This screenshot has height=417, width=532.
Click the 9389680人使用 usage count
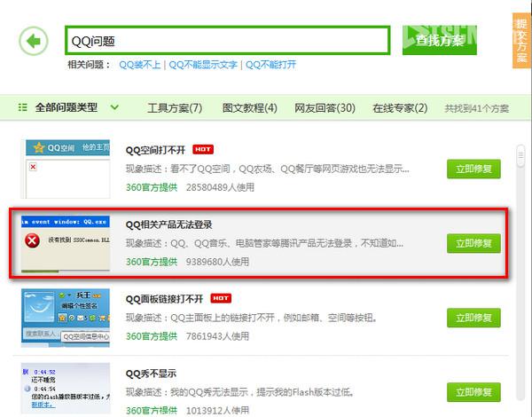pos(217,262)
